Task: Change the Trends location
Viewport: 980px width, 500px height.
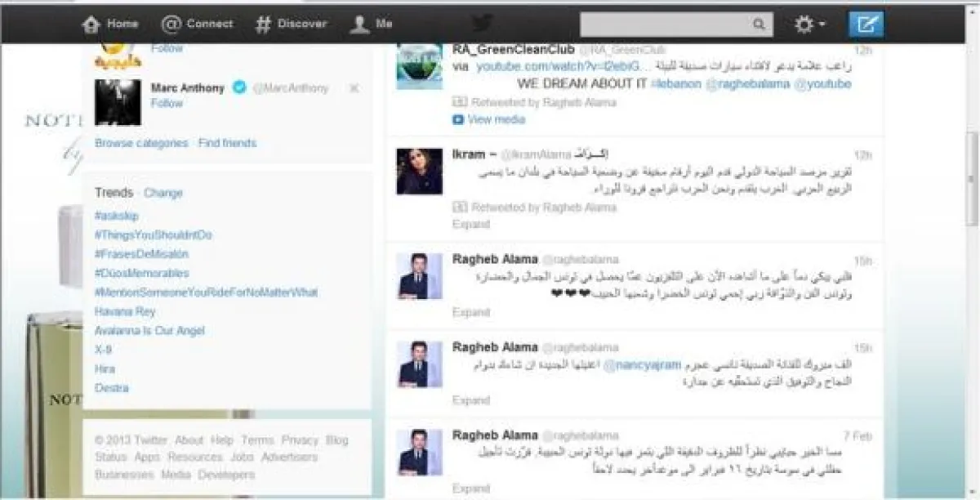Action: 163,194
